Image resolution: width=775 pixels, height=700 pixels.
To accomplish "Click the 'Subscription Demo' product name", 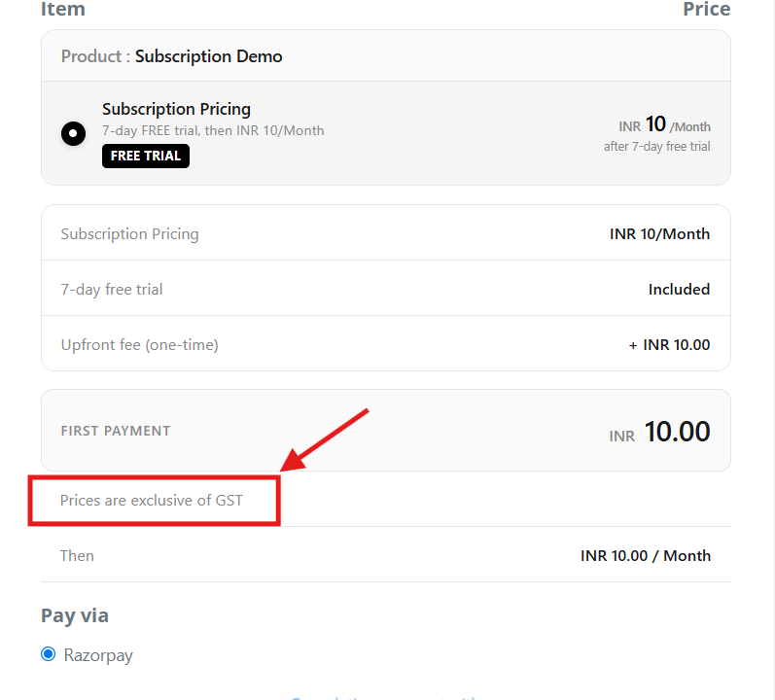I will coord(208,56).
